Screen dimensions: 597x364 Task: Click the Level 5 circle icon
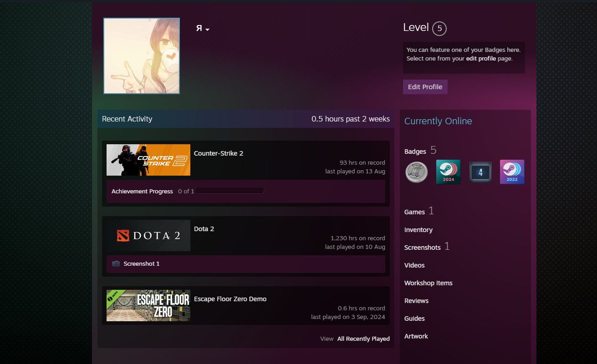click(439, 29)
